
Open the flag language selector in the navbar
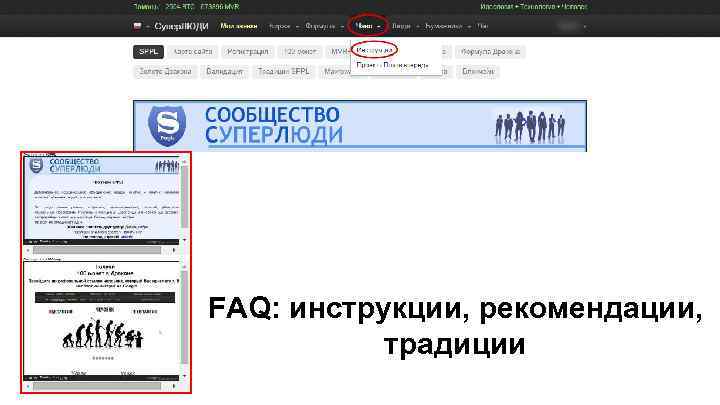click(x=137, y=26)
